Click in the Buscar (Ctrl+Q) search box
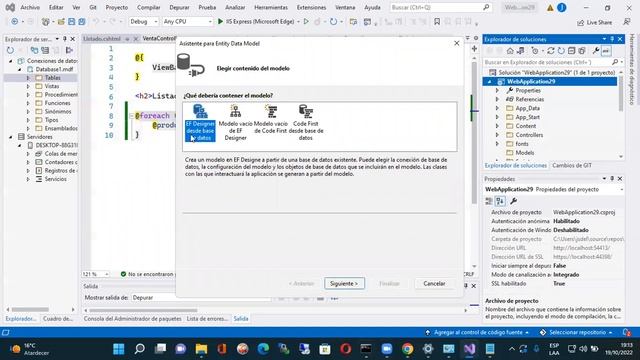The image size is (640, 360). click(440, 7)
